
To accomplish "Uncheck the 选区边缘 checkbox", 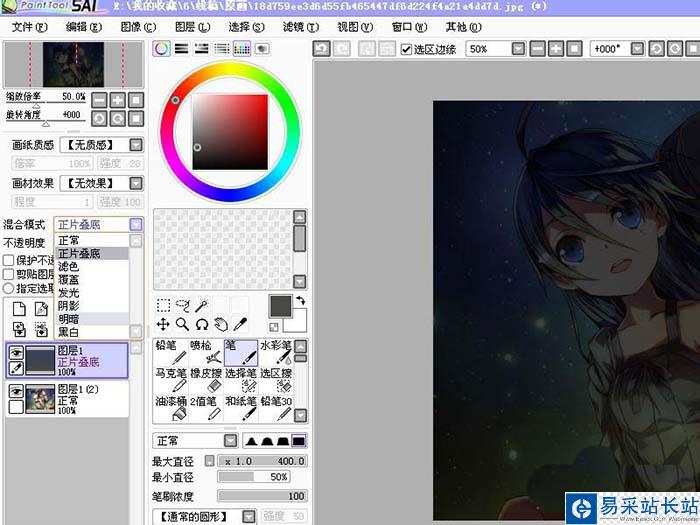I will 406,49.
